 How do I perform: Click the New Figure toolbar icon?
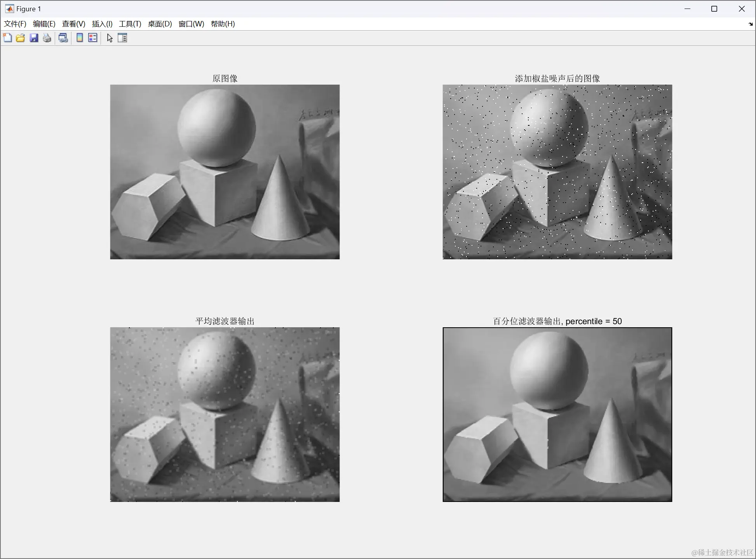pos(7,38)
